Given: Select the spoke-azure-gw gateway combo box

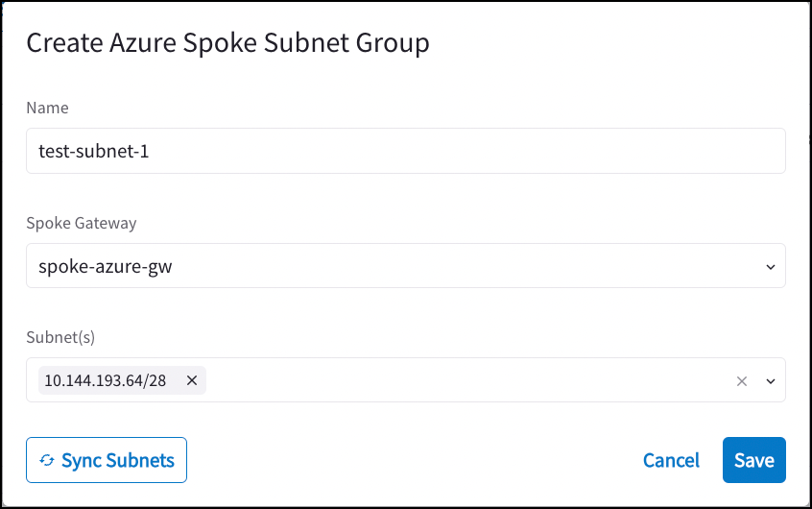Looking at the screenshot, I should pyautogui.click(x=405, y=266).
